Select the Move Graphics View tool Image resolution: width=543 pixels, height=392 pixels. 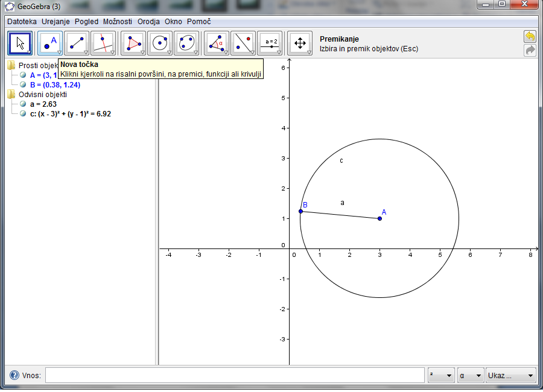pos(300,43)
